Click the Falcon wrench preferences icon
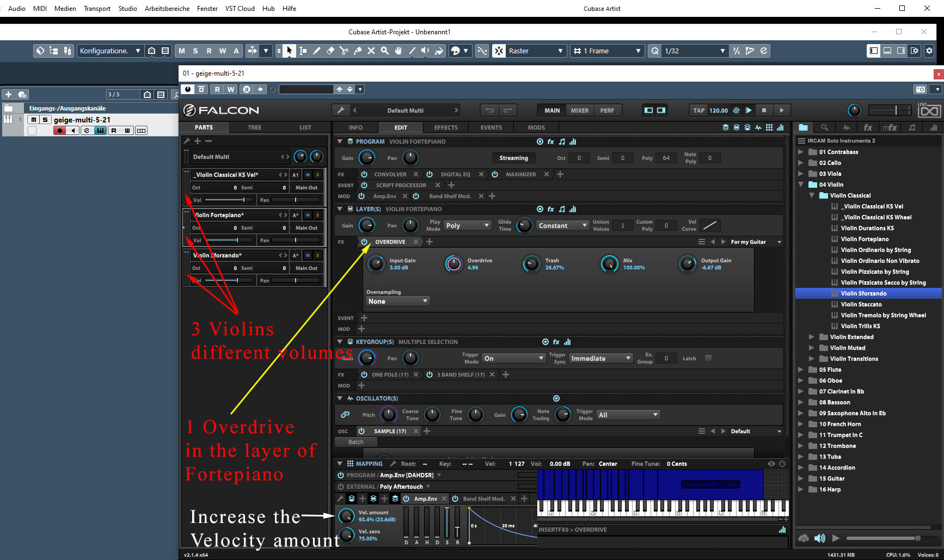The image size is (944, 560). point(341,110)
